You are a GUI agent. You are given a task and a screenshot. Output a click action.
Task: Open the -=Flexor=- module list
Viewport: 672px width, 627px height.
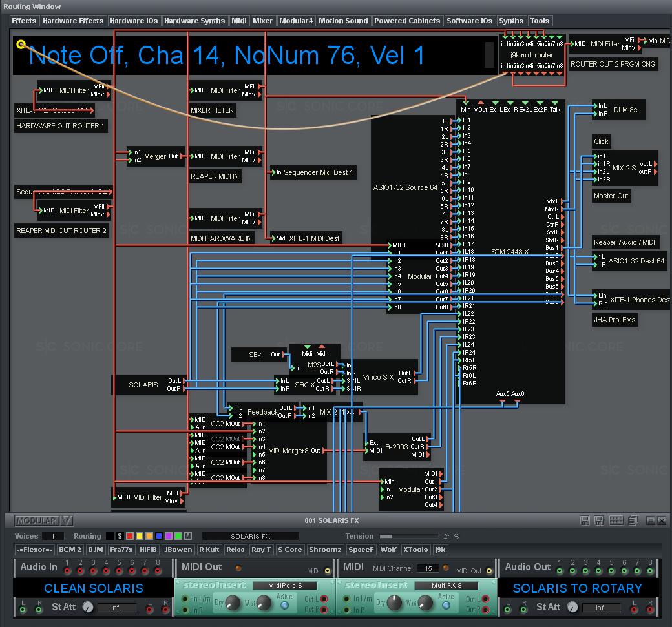pyautogui.click(x=35, y=550)
